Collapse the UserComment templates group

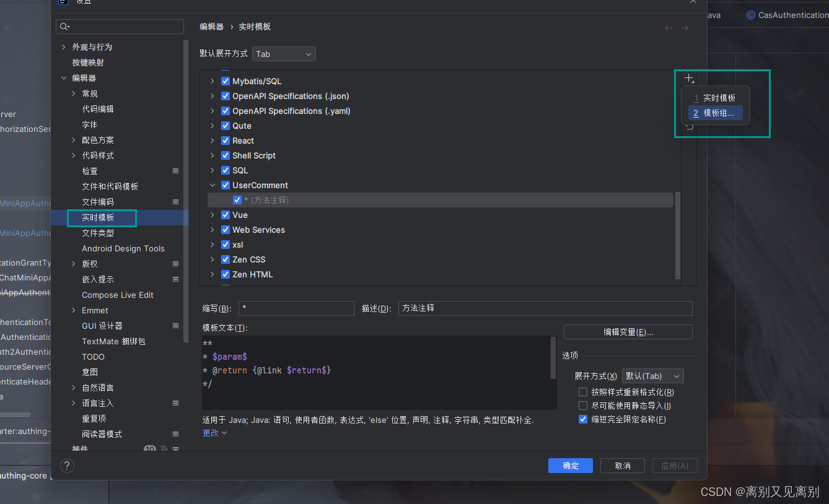coord(212,185)
